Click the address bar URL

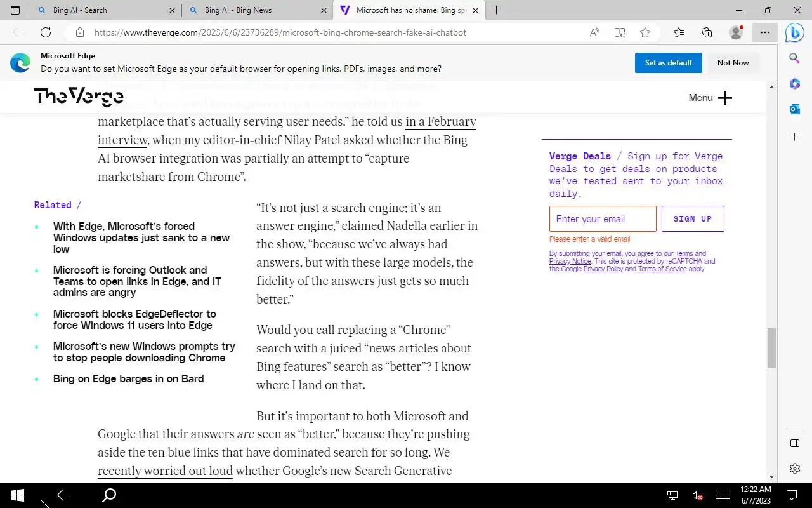click(x=280, y=32)
